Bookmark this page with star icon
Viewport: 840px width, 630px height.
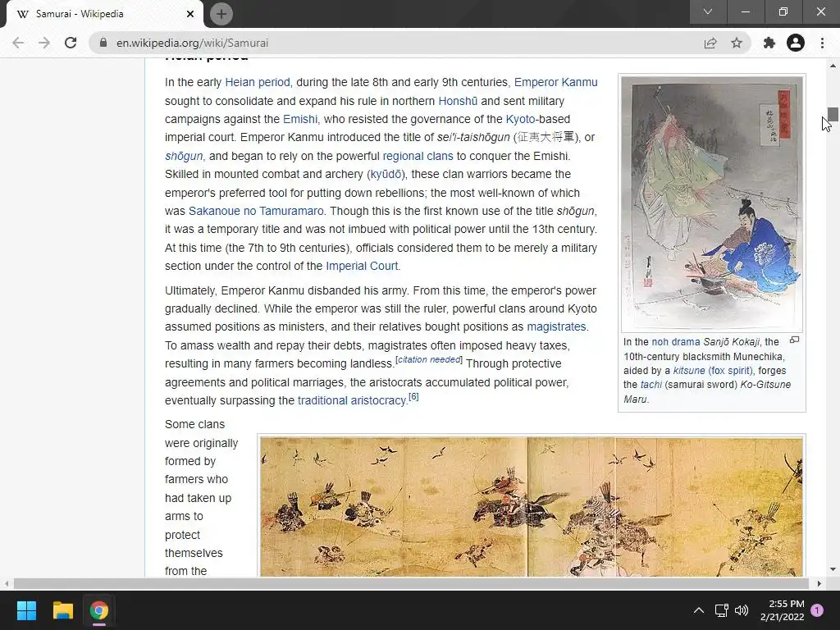coord(737,43)
